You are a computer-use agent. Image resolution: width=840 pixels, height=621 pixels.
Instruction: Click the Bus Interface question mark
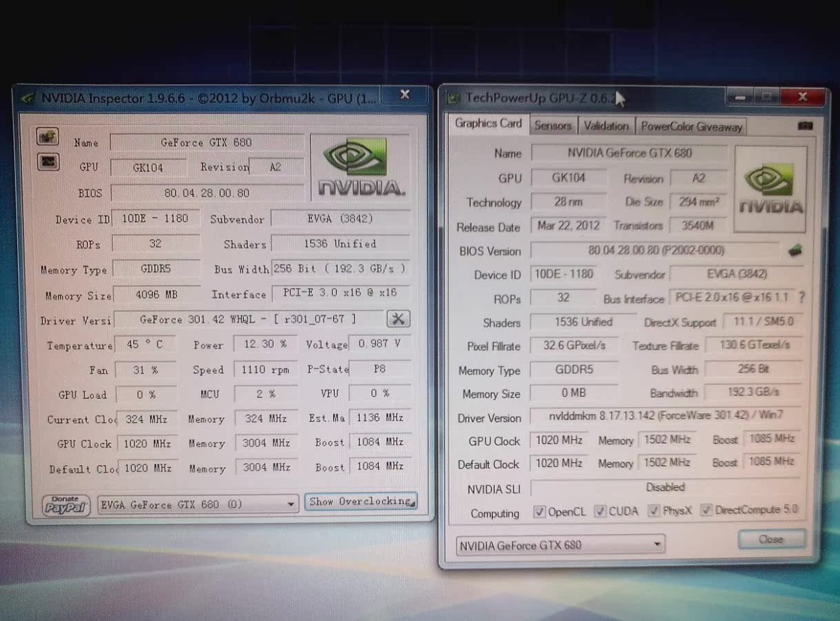(x=801, y=297)
